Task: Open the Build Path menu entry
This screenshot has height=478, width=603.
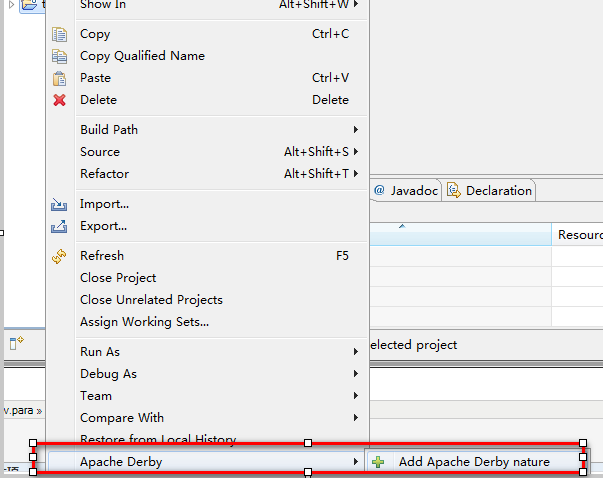Action: pos(208,130)
